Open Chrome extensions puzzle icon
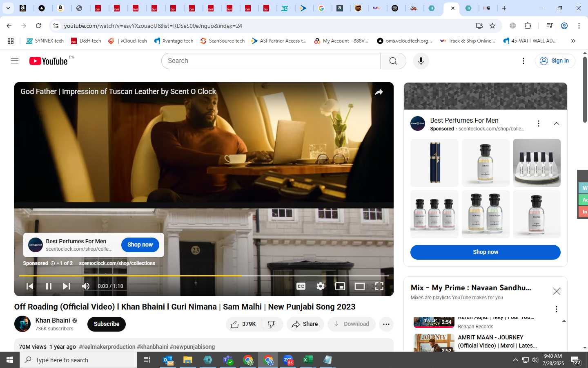 (x=528, y=26)
